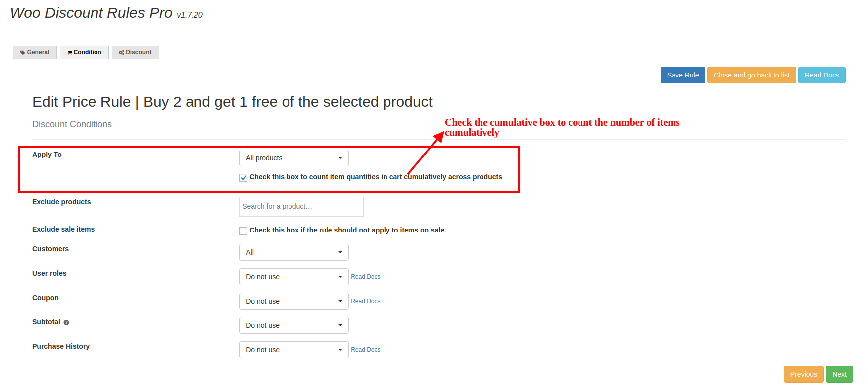Click the cart icon on Condition tab

point(70,52)
